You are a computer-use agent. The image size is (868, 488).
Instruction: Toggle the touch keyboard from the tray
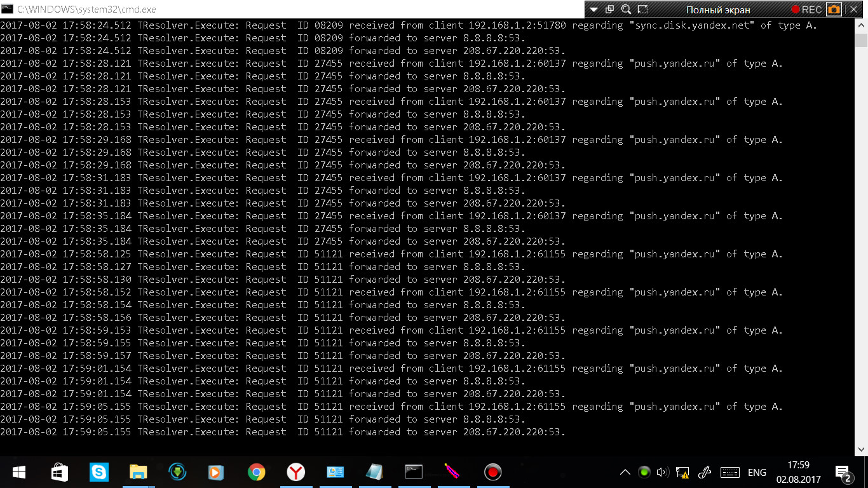(729, 472)
